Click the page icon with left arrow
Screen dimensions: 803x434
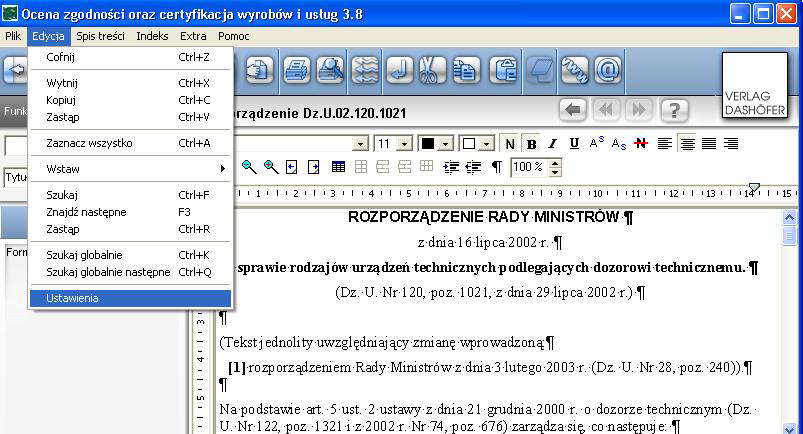pyautogui.click(x=292, y=167)
